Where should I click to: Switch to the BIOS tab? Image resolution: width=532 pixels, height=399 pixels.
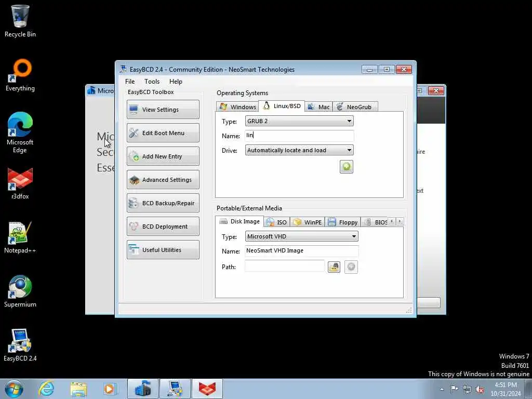(x=375, y=222)
